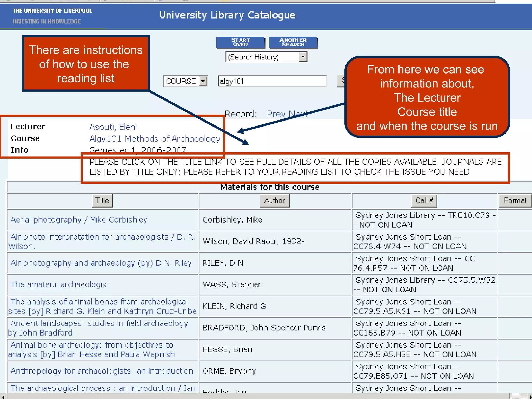Image resolution: width=532 pixels, height=399 pixels.
Task: Select call number CC75.5.W32 cell
Action: click(x=424, y=285)
